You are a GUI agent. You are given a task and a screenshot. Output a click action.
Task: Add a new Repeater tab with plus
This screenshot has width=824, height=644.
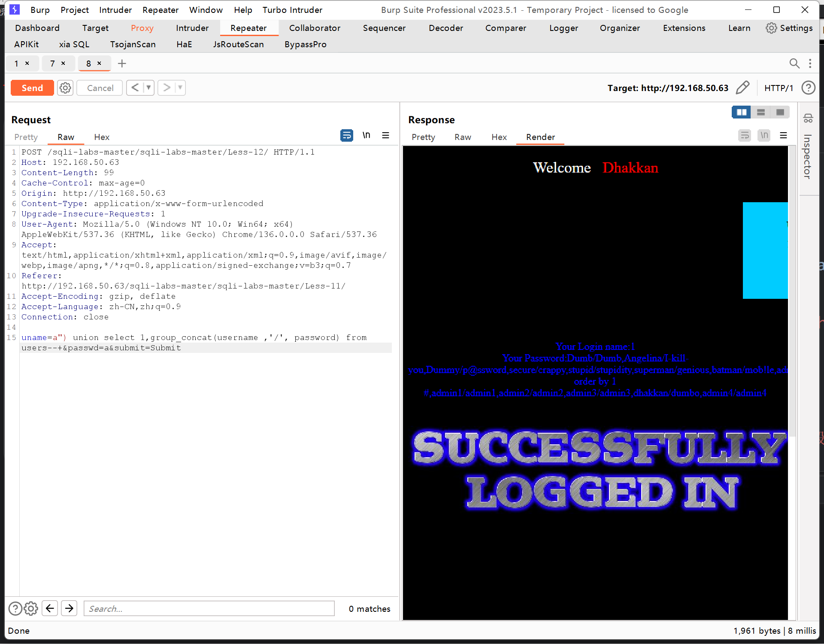(122, 64)
